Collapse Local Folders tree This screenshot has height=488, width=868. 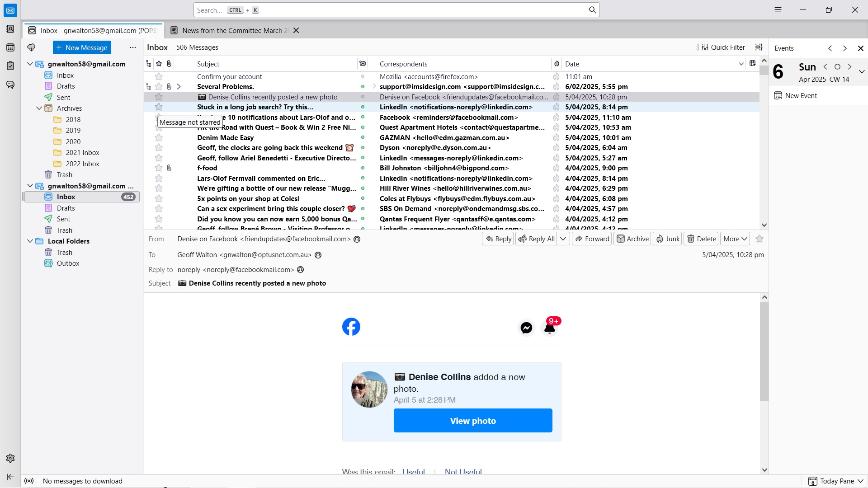point(30,241)
